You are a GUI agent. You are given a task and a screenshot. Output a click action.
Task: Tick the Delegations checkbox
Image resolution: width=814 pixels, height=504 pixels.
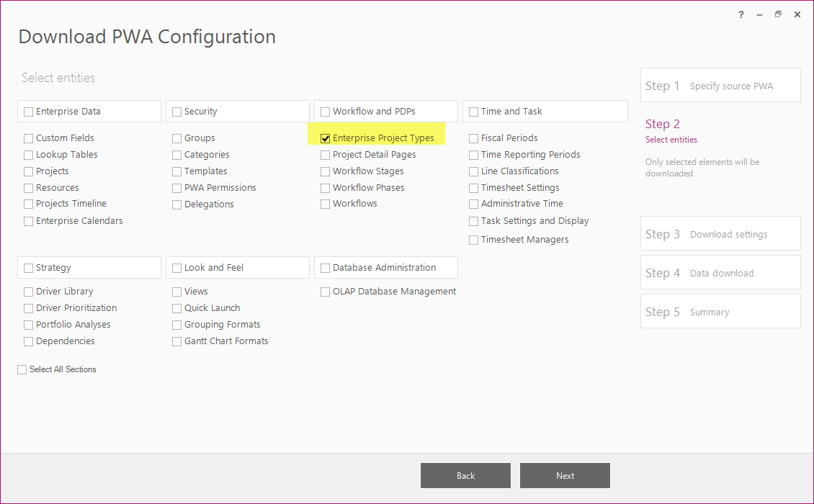click(x=177, y=205)
